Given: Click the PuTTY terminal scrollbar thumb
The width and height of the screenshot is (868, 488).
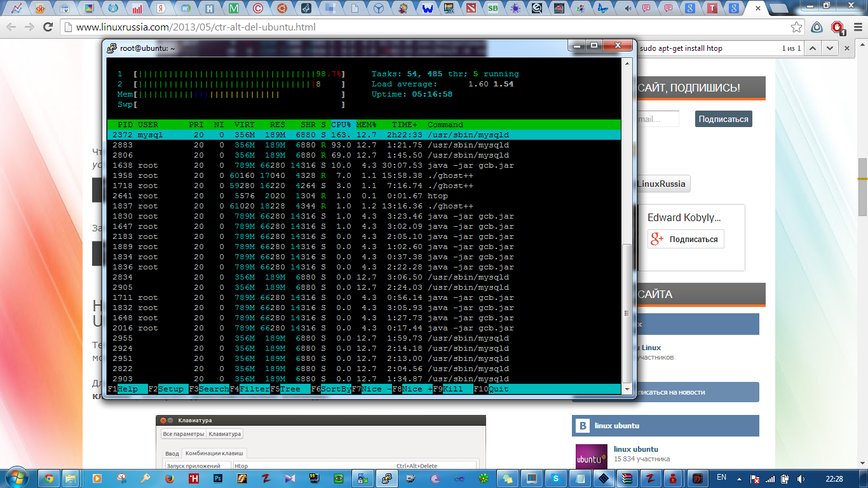Looking at the screenshot, I should (x=627, y=313).
